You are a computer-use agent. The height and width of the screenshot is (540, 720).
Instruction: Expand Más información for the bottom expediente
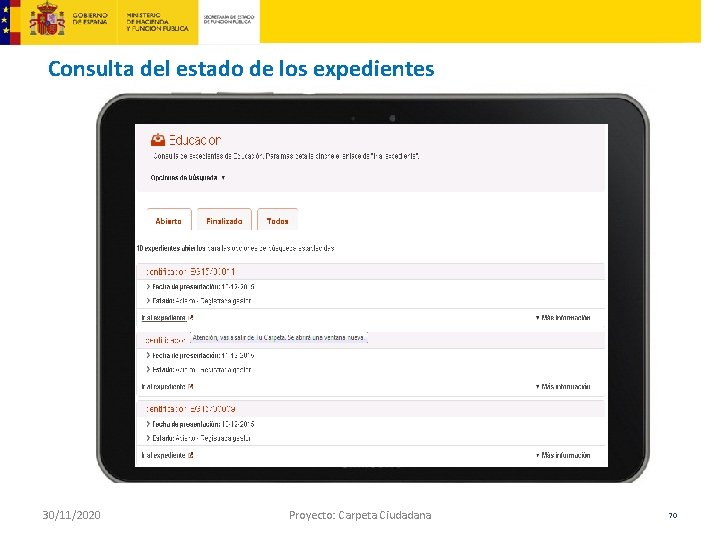click(563, 456)
